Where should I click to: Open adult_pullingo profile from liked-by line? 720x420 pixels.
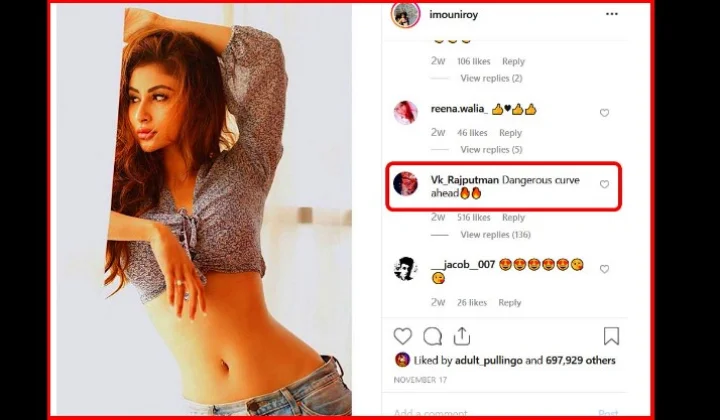[489, 361]
